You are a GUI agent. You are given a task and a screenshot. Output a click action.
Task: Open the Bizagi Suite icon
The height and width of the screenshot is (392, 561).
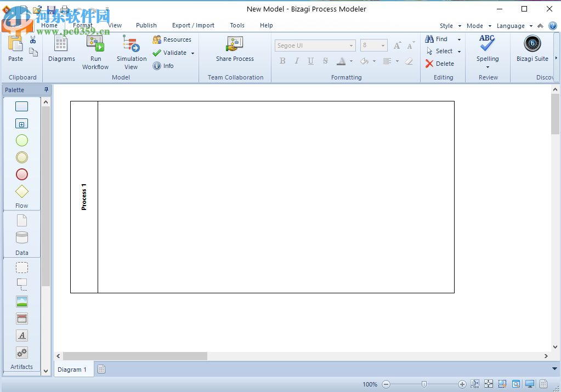(x=532, y=44)
